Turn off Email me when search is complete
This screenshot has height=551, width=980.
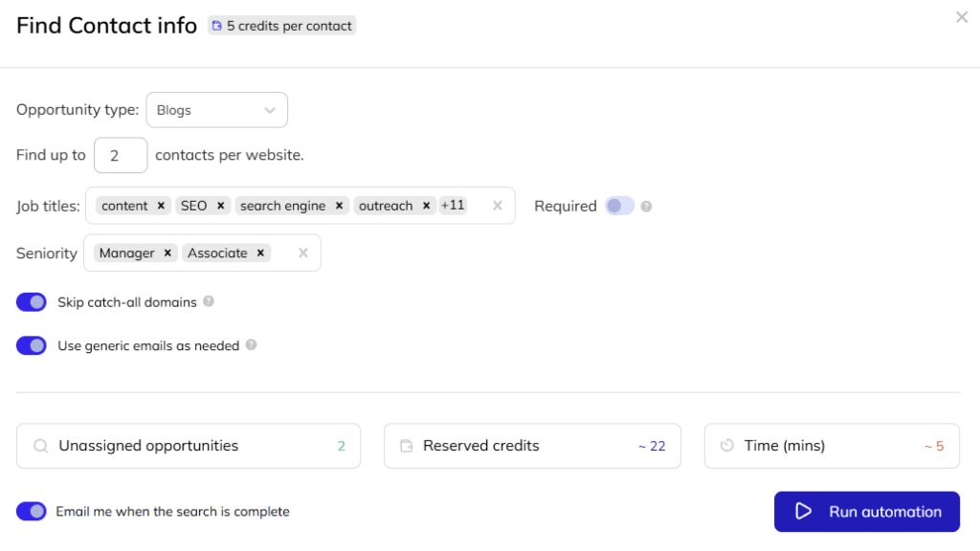click(32, 511)
